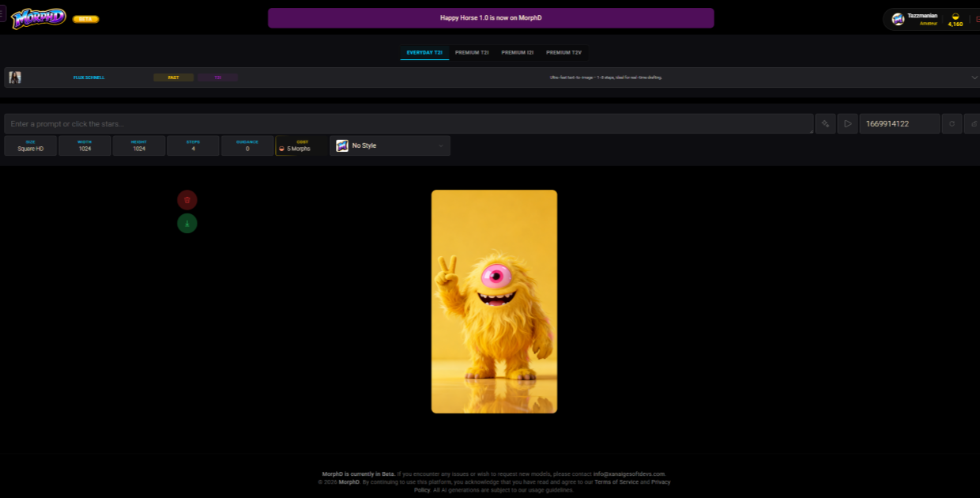Screen dimensions: 980x498
Task: Click the red delete image icon
Action: (x=187, y=200)
